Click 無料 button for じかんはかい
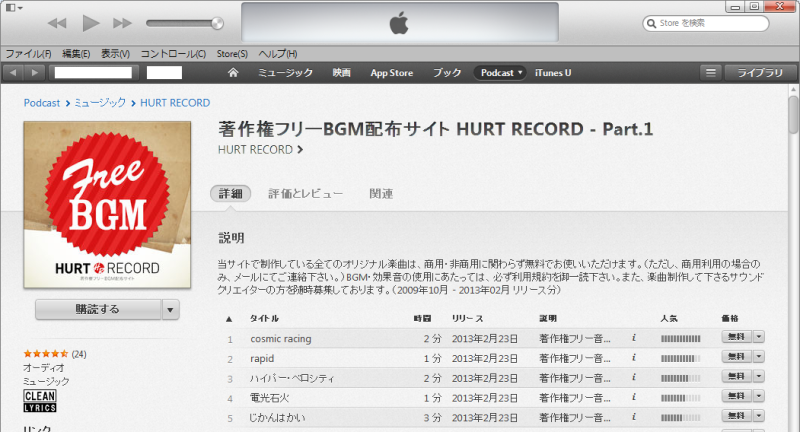800x432 pixels. 737,416
